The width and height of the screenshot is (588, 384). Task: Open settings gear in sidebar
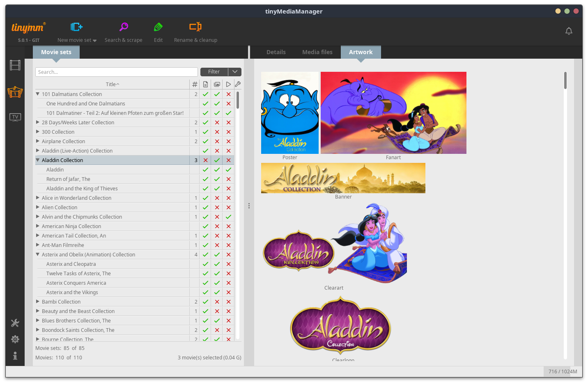15,339
